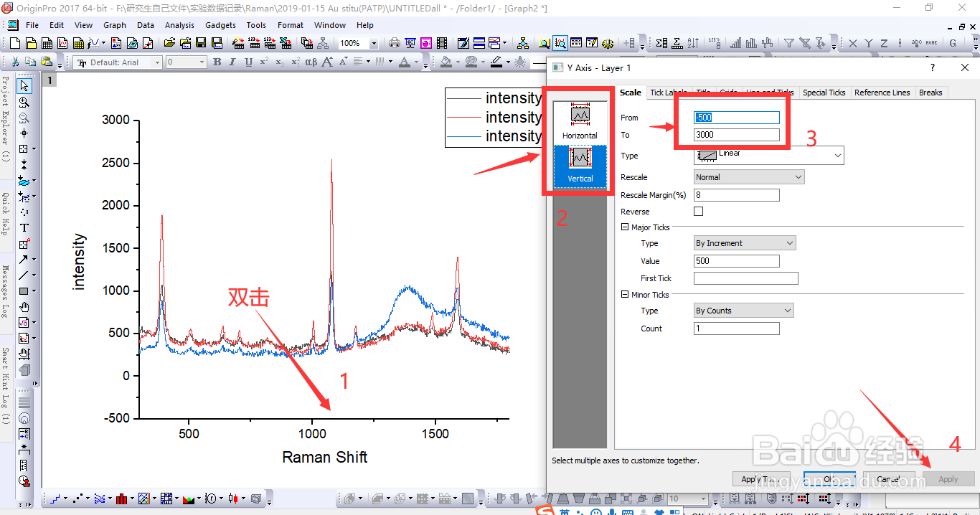The width and height of the screenshot is (980, 515).
Task: Set column as Z designation
Action: tap(884, 43)
